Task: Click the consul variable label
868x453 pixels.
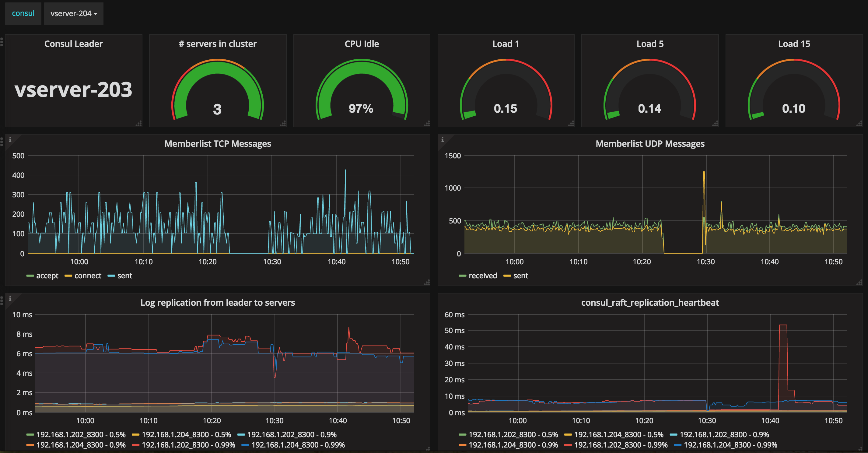Action: [23, 13]
